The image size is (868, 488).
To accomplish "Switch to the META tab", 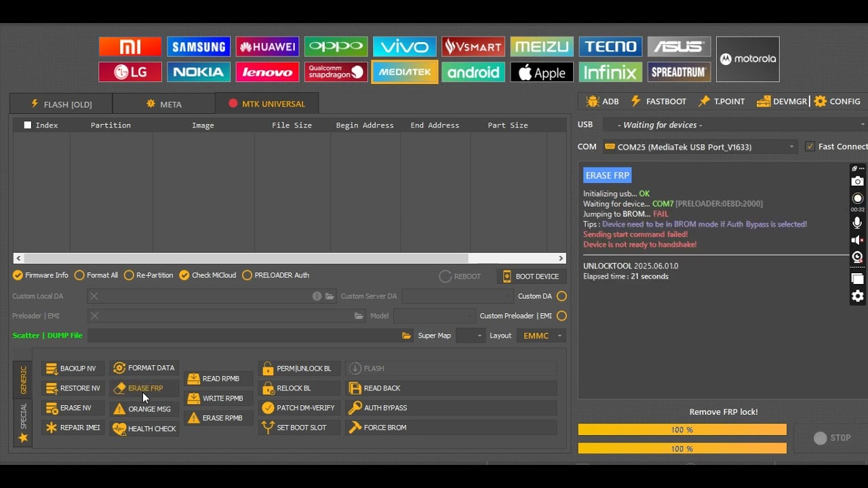I will click(x=164, y=104).
